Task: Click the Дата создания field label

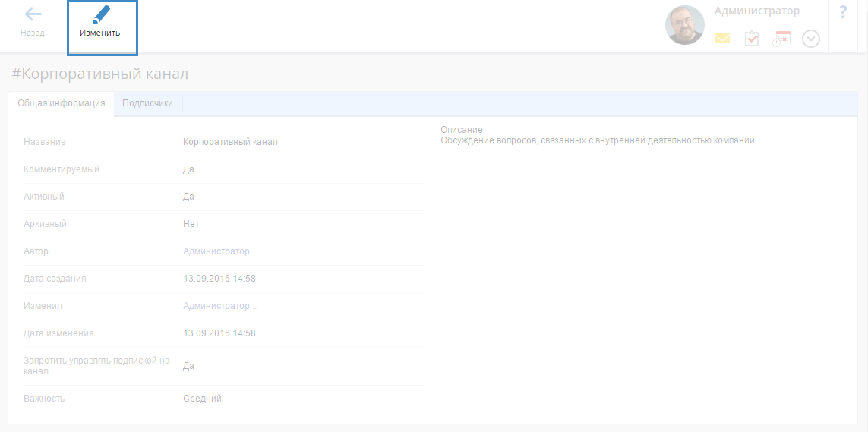Action: click(55, 279)
